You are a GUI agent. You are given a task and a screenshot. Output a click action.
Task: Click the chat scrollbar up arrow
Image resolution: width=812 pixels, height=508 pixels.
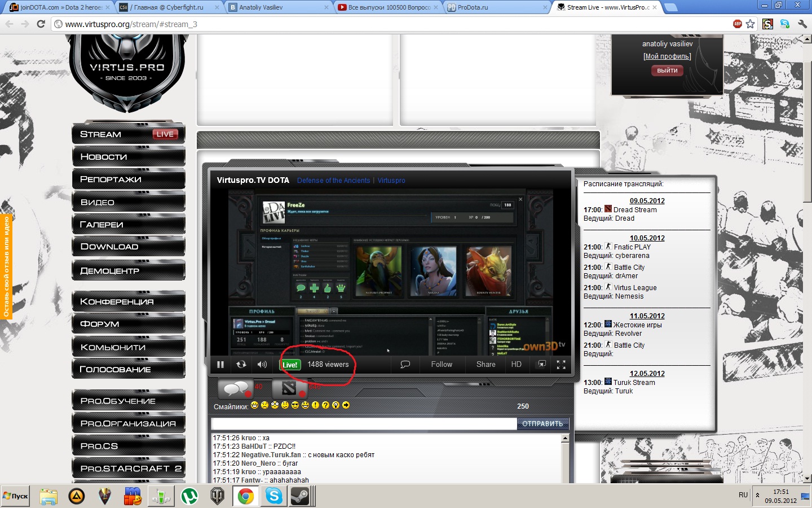click(x=565, y=438)
